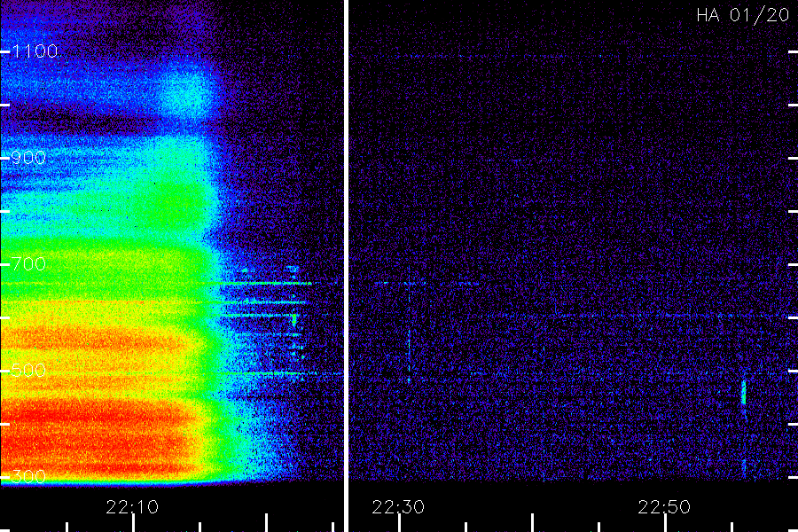Click the 700 frequency axis label

[x=29, y=264]
